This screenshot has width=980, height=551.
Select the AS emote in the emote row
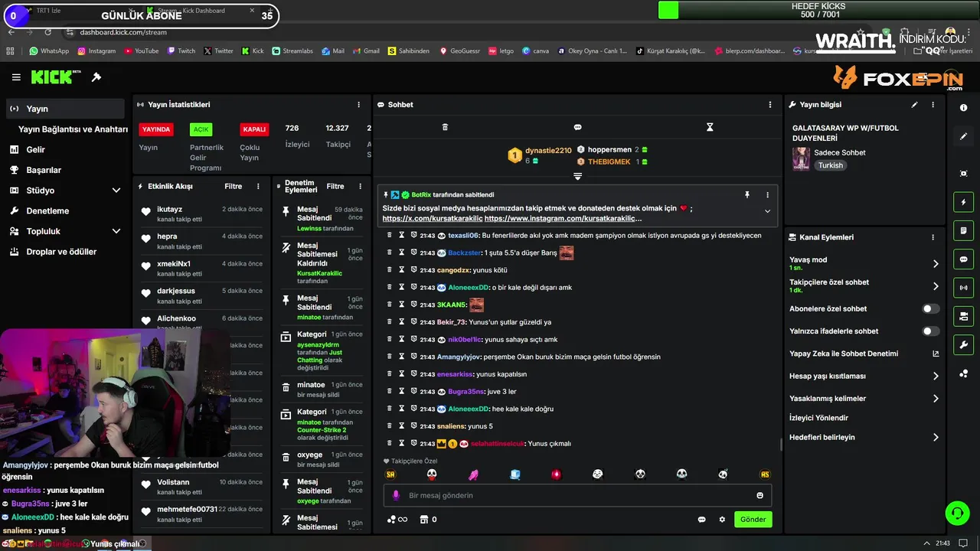(x=764, y=474)
